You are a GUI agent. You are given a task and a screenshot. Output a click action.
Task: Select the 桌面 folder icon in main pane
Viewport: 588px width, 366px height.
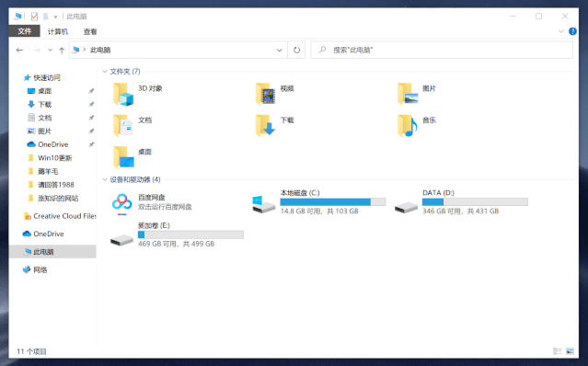[x=123, y=157]
